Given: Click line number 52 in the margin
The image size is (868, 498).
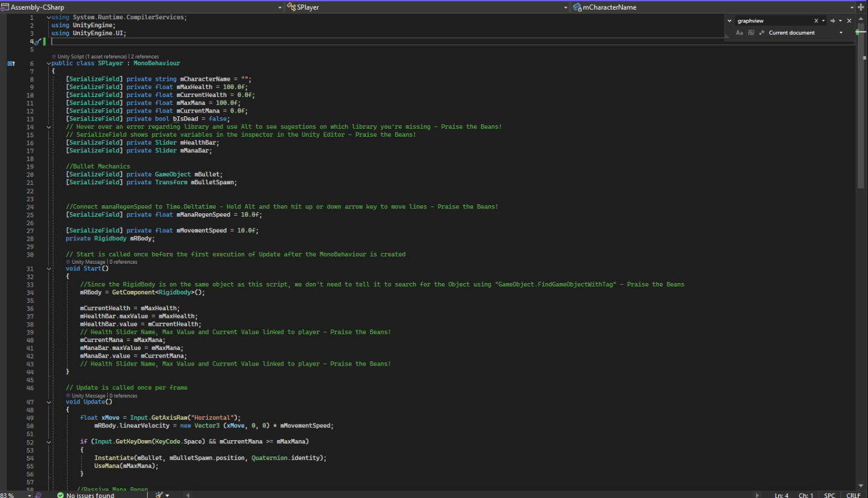Looking at the screenshot, I should (30, 441).
